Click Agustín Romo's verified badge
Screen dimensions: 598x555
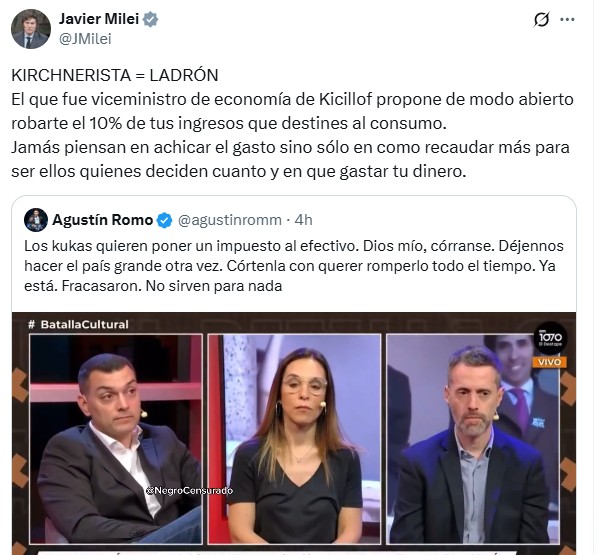click(164, 220)
